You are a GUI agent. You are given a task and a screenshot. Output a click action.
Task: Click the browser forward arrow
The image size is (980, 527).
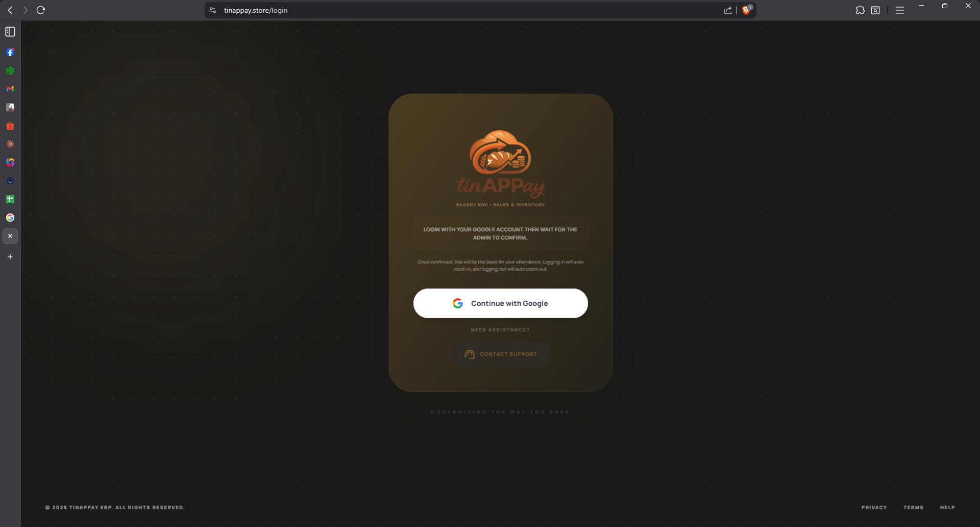point(25,10)
